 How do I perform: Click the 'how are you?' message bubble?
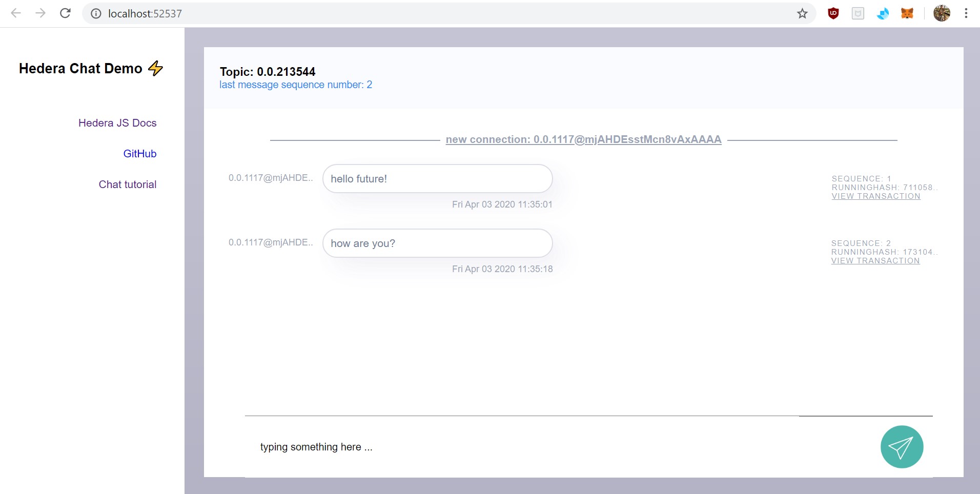[438, 243]
